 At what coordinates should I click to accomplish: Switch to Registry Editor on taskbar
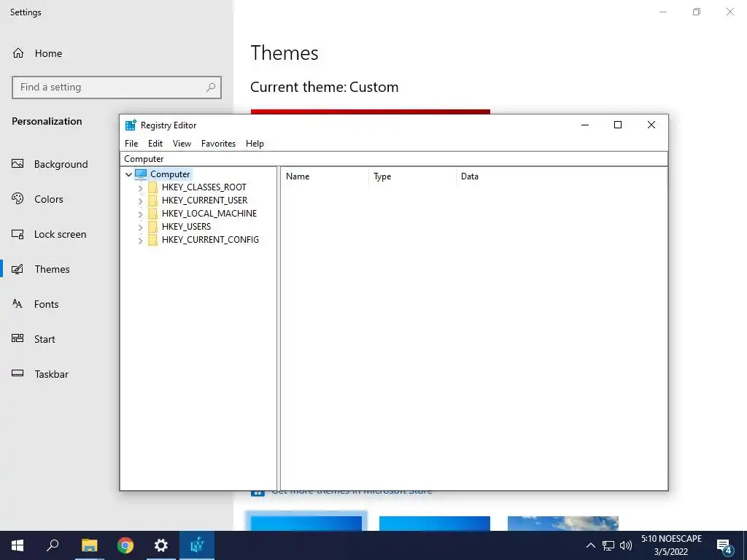tap(197, 545)
